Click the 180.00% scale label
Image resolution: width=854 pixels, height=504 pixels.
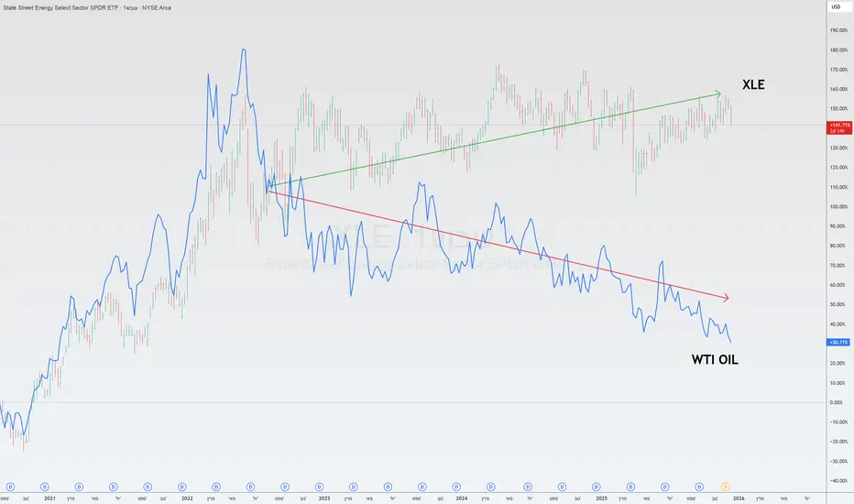click(x=838, y=50)
